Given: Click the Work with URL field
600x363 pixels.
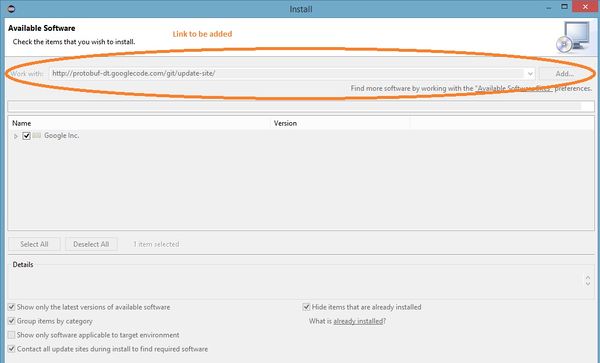Looking at the screenshot, I should [x=287, y=73].
